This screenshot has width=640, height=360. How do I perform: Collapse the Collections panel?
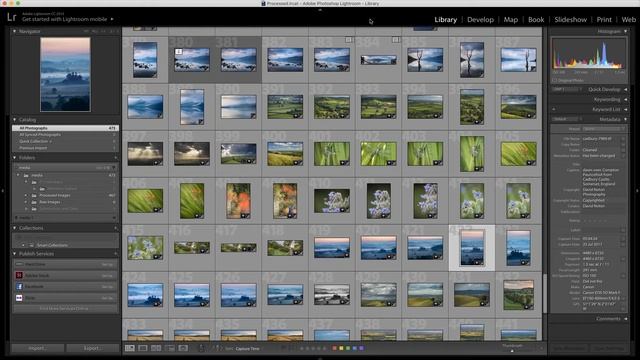(x=15, y=228)
